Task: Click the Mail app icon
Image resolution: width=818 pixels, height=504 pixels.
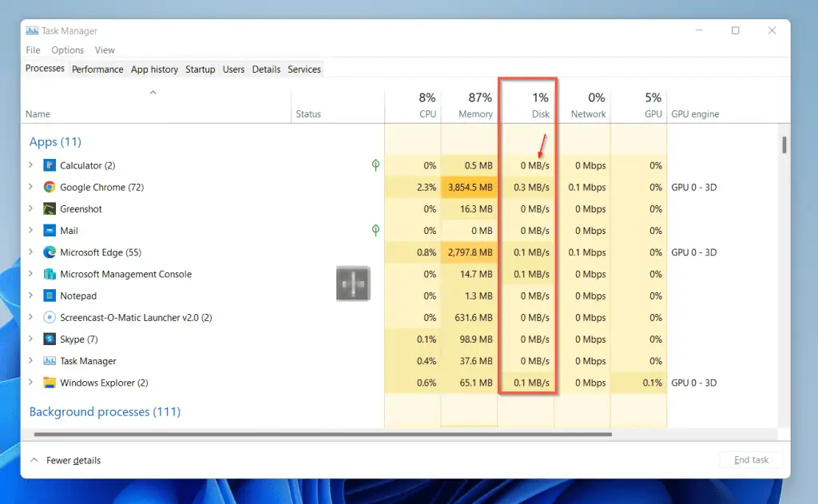Action: 49,231
